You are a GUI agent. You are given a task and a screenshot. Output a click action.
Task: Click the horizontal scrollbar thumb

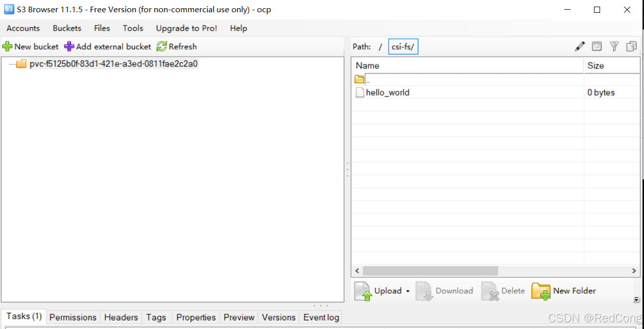[x=430, y=271]
